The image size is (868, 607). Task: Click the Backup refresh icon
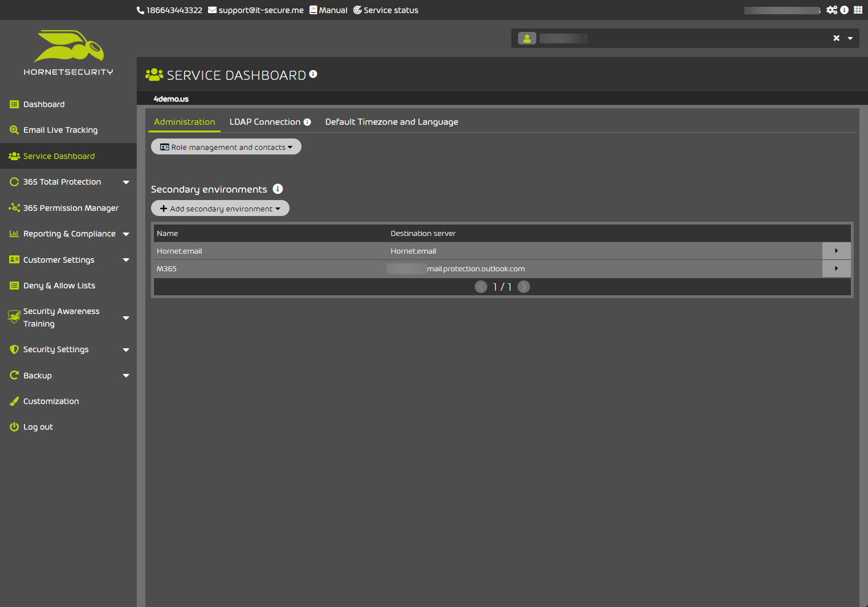coord(14,375)
